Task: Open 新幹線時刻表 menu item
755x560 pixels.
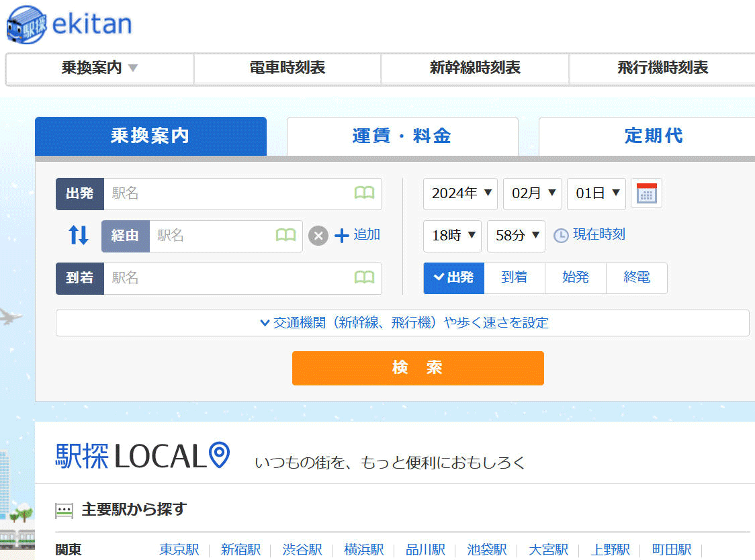Action: [475, 68]
